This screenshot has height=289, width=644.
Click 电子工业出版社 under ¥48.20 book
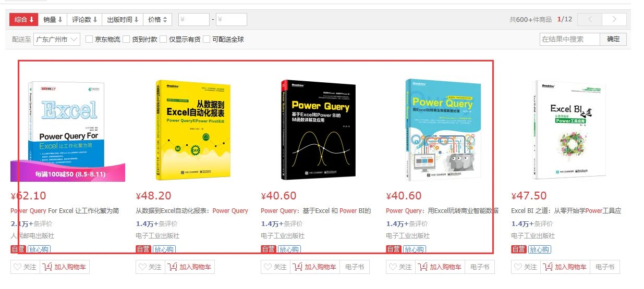coord(157,236)
